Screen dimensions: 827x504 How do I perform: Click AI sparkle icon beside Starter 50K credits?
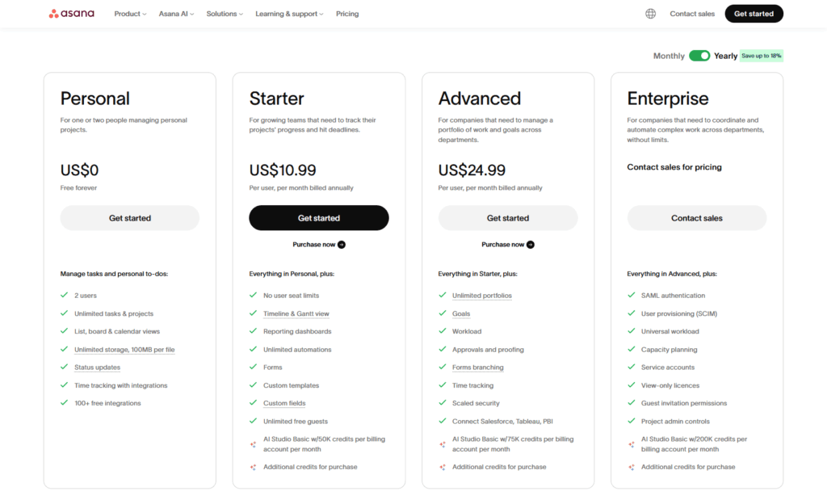[253, 444]
